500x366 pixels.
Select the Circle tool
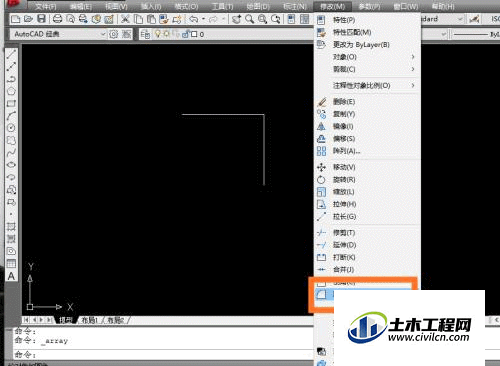point(11,128)
